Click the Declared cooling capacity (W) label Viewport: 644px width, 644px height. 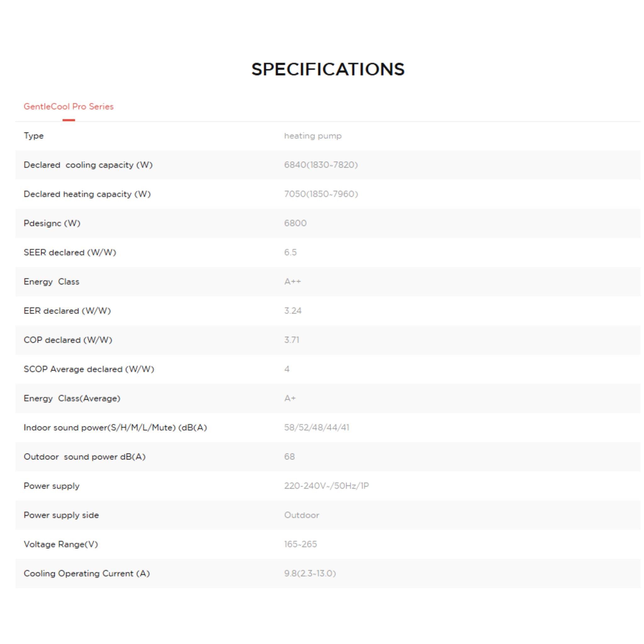tap(88, 165)
